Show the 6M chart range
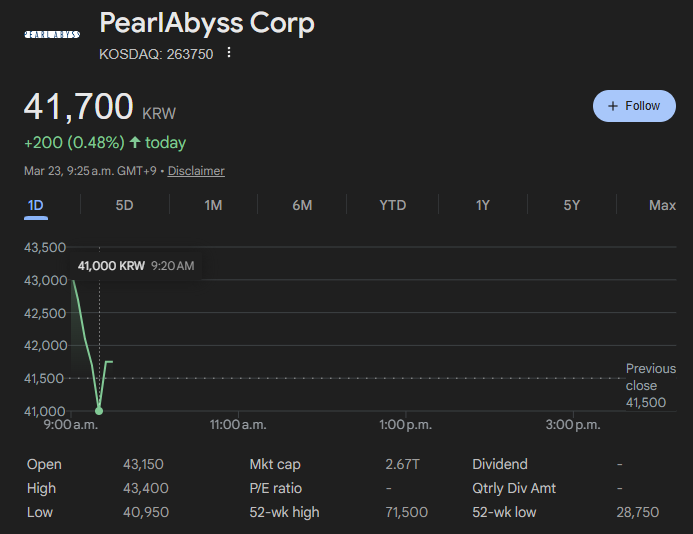This screenshot has height=534, width=693. (x=302, y=205)
